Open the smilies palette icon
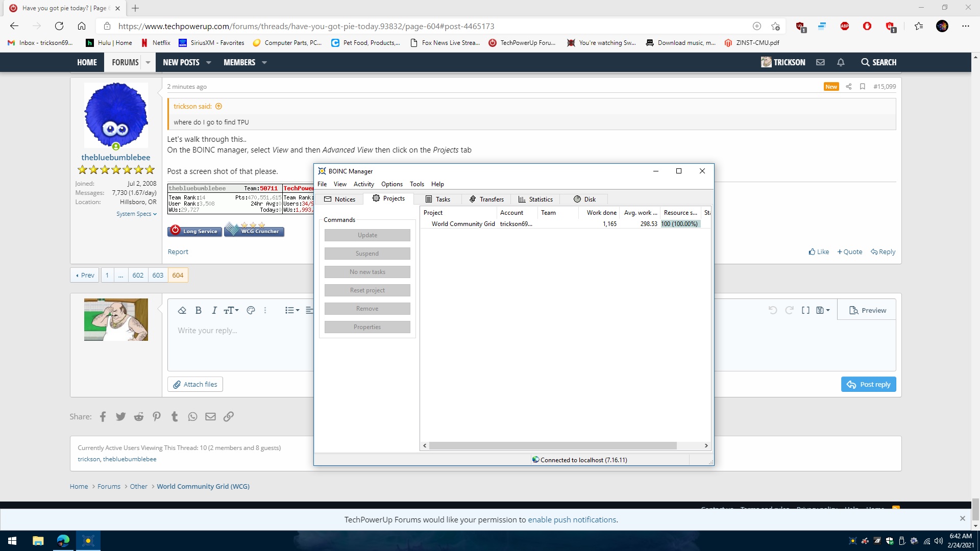 [251, 310]
